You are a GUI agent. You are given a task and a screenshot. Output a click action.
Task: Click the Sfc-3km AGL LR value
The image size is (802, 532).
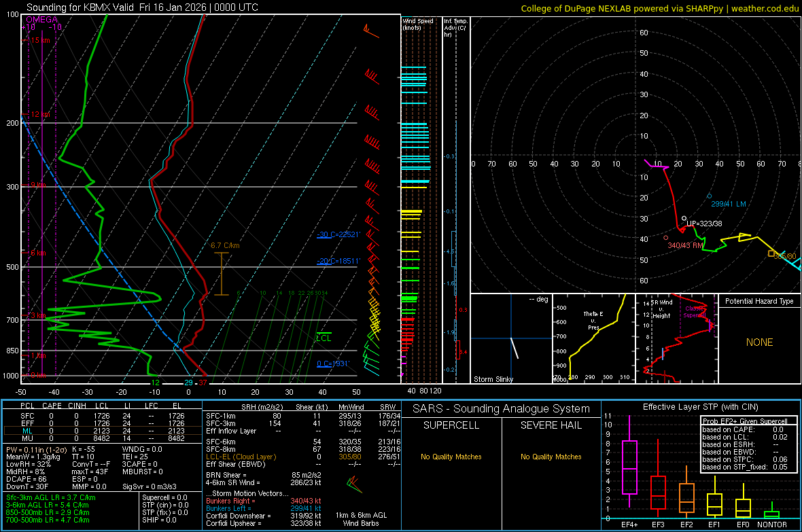(x=51, y=497)
